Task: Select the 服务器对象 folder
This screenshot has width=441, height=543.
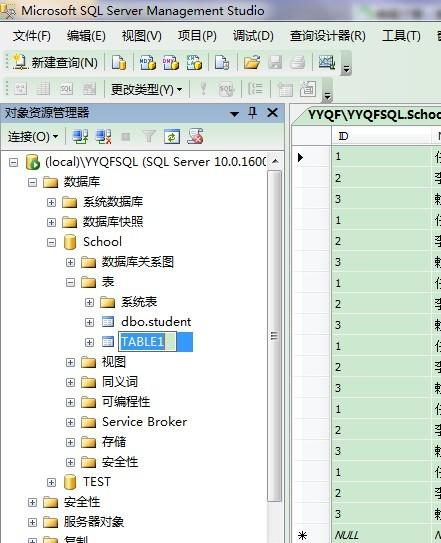Action: [x=94, y=522]
